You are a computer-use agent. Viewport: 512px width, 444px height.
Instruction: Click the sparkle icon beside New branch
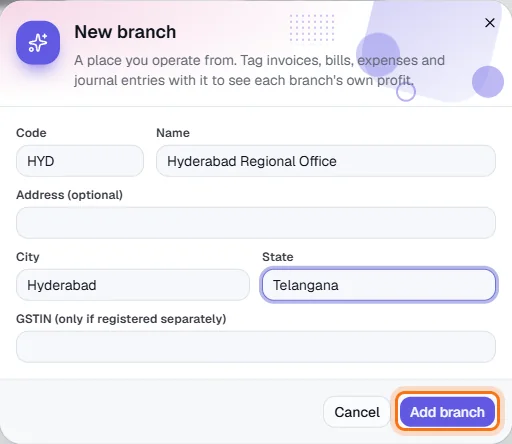coord(38,43)
